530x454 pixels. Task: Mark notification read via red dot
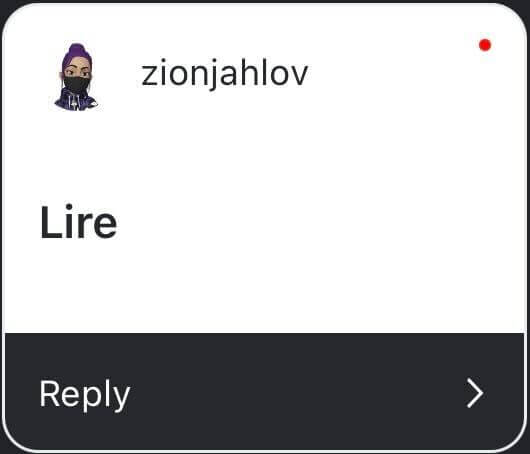pos(485,45)
